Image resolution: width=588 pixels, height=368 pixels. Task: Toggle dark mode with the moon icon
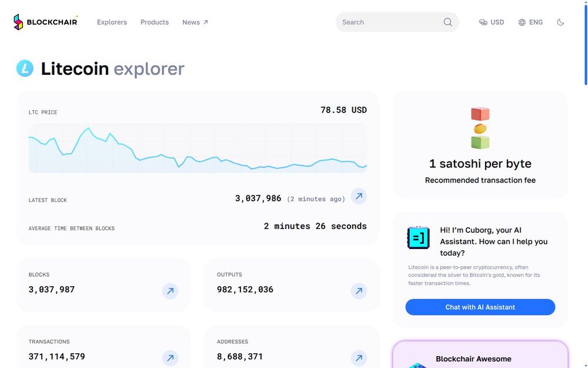pos(560,22)
